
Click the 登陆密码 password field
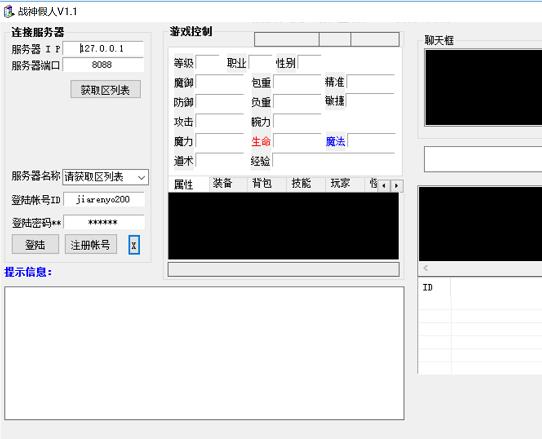104,223
